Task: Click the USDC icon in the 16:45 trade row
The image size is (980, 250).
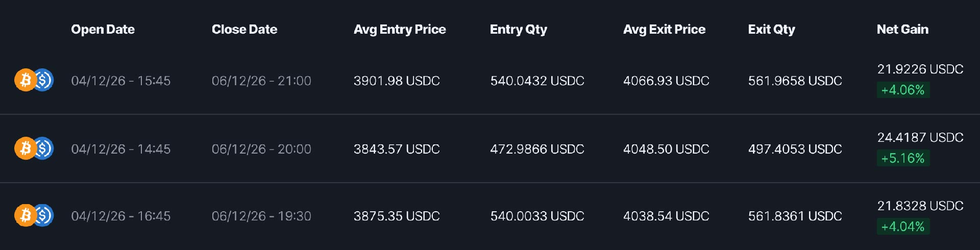Action: click(44, 215)
